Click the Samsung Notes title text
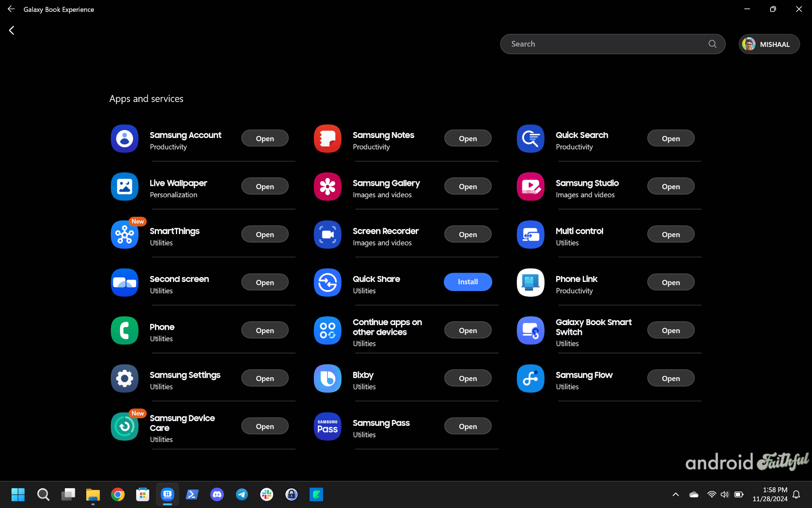812x508 pixels. [383, 135]
